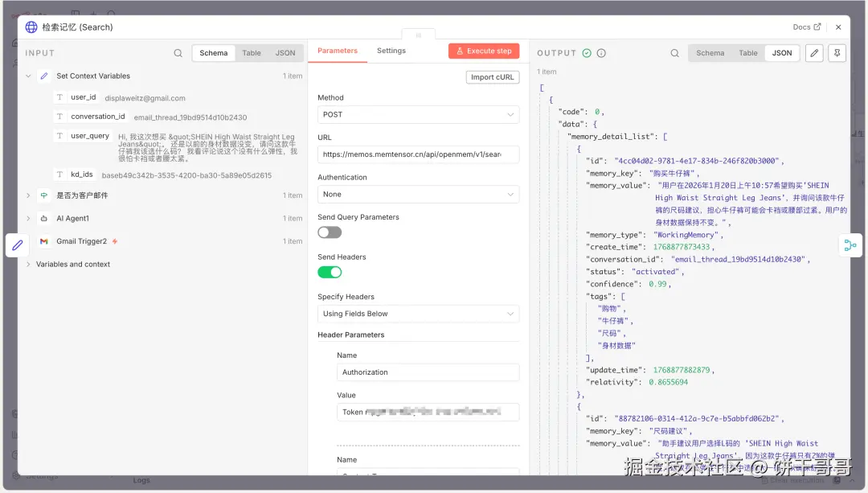868x493 pixels.
Task: Search the OUTPUT panel with magnifier icon
Action: pyautogui.click(x=674, y=53)
